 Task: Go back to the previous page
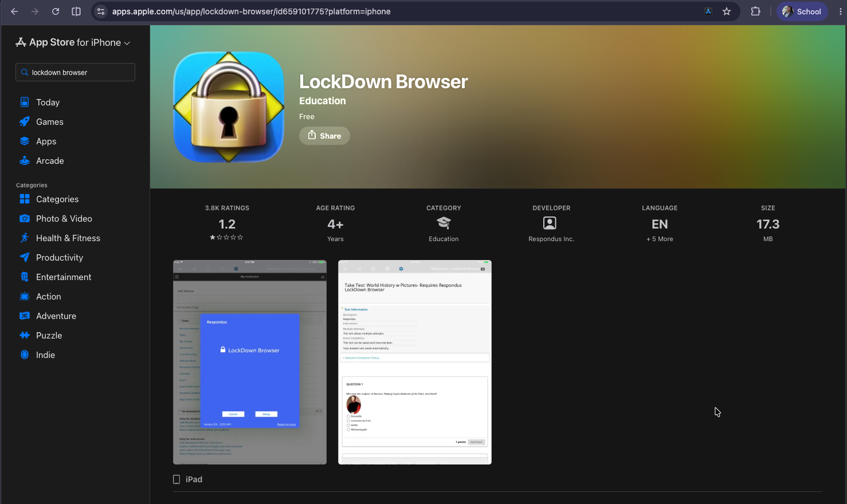tap(14, 11)
